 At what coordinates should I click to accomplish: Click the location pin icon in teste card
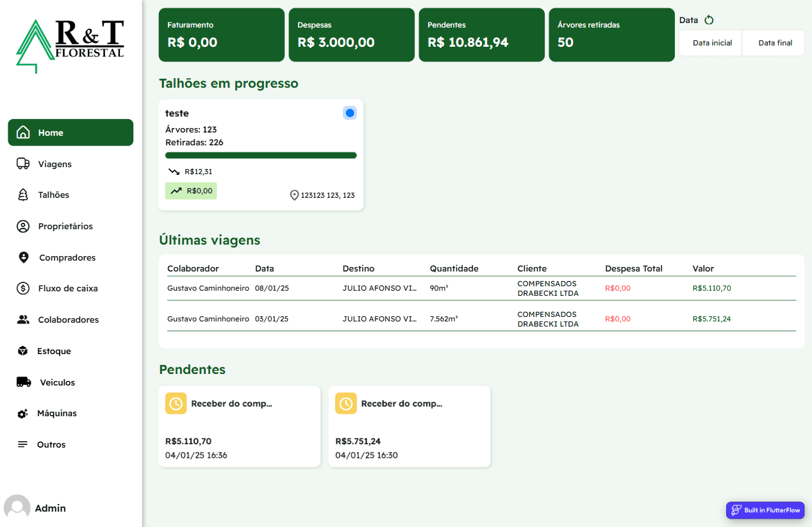(295, 195)
